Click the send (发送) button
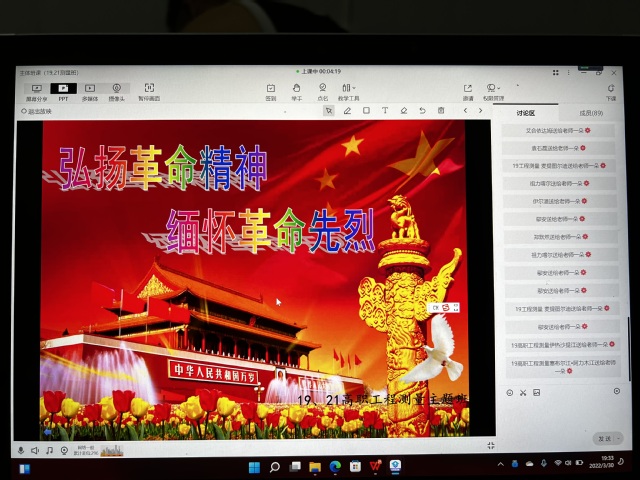Image resolution: width=640 pixels, height=480 pixels. pyautogui.click(x=603, y=439)
